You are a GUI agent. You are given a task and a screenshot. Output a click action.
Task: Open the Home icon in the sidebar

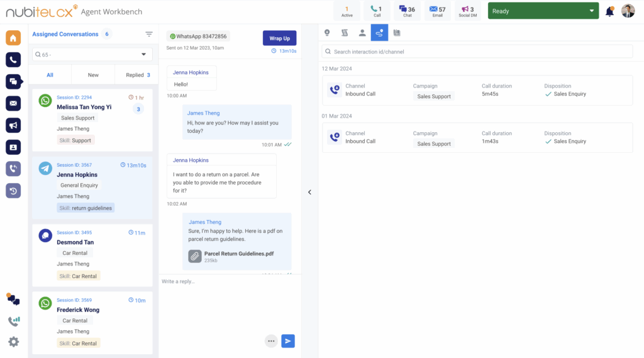(13, 38)
